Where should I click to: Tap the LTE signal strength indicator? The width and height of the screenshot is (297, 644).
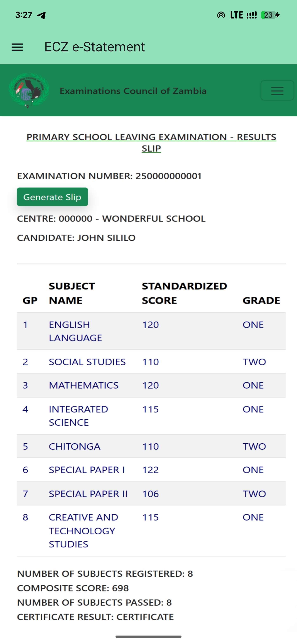pos(243,15)
